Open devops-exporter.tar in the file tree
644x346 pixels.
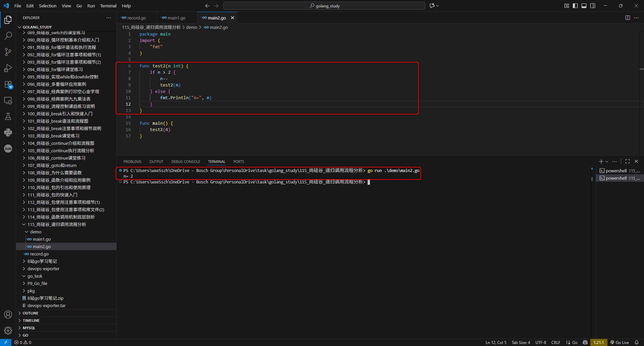pos(66,305)
